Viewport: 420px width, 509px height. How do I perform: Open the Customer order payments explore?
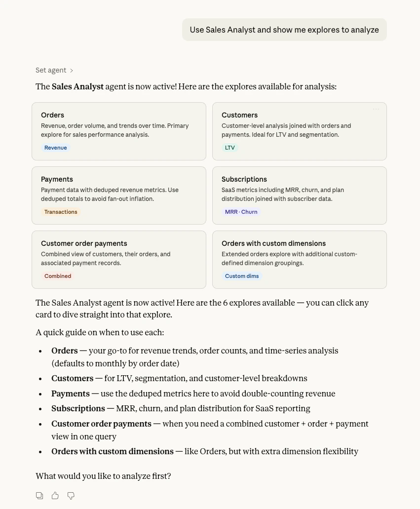pos(118,259)
